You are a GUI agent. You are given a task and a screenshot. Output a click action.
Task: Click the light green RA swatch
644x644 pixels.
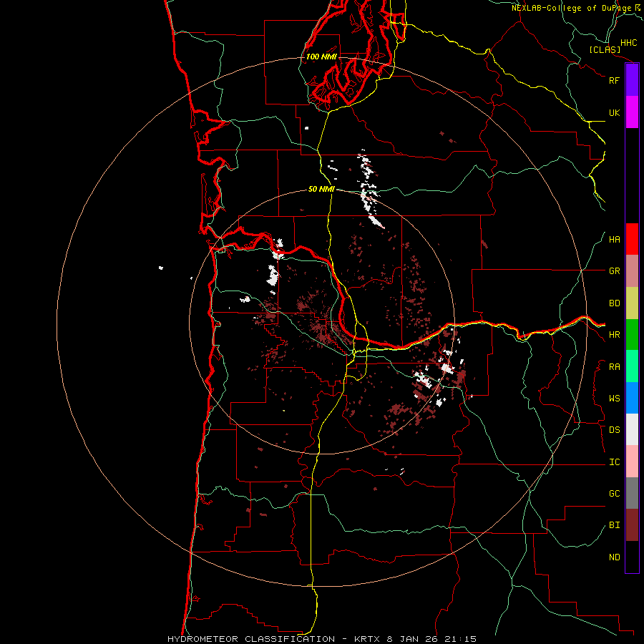(x=632, y=366)
